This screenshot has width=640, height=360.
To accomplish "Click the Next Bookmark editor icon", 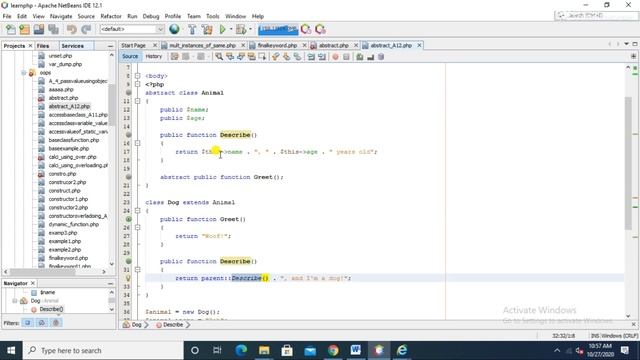I will pos(287,57).
